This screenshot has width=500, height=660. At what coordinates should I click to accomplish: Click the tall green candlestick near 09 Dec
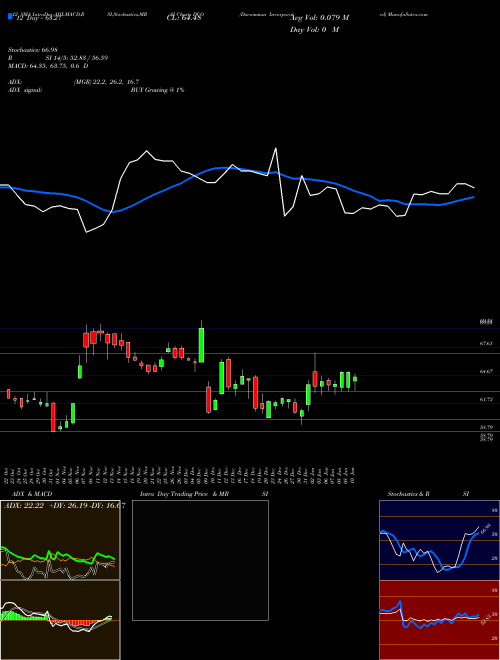201,345
